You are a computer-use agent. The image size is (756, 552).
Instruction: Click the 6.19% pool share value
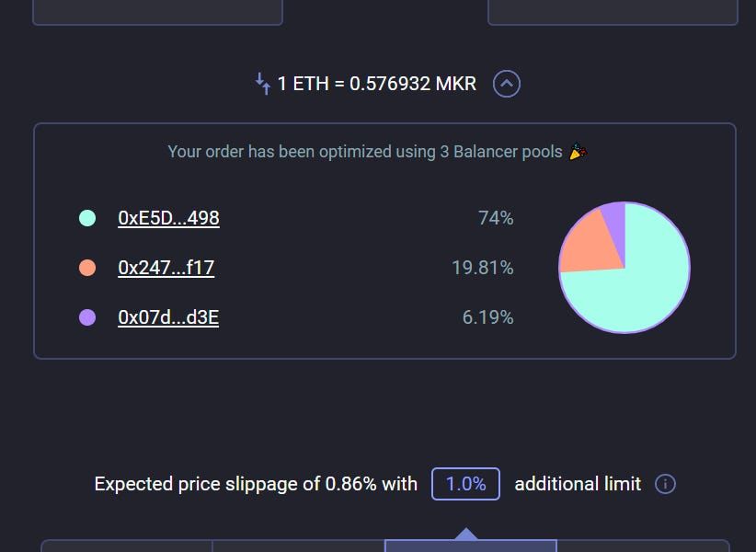point(487,317)
